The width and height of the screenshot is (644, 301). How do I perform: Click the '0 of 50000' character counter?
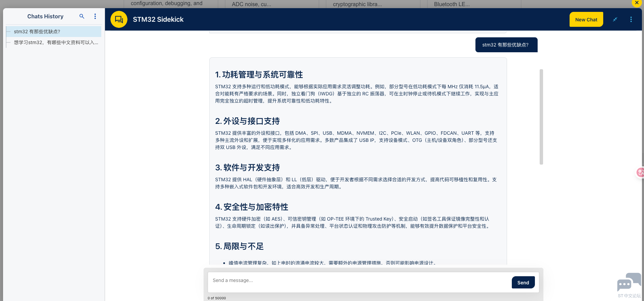tap(217, 298)
